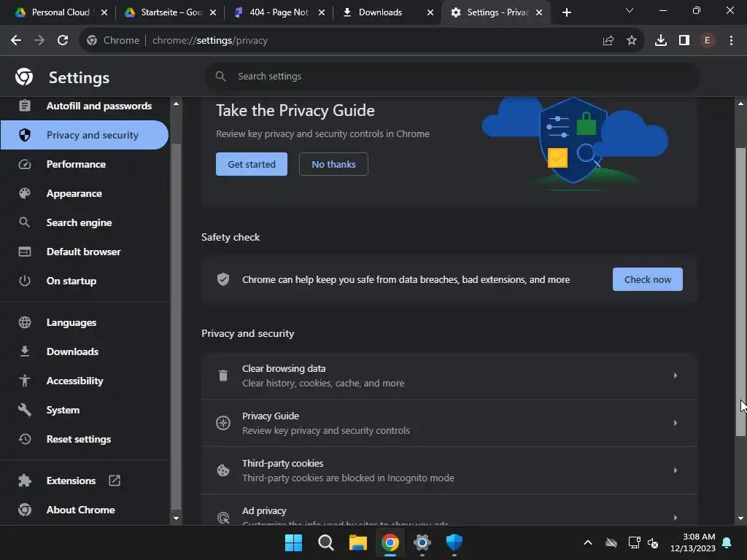Click the sidebar scroll down arrow

tap(176, 518)
